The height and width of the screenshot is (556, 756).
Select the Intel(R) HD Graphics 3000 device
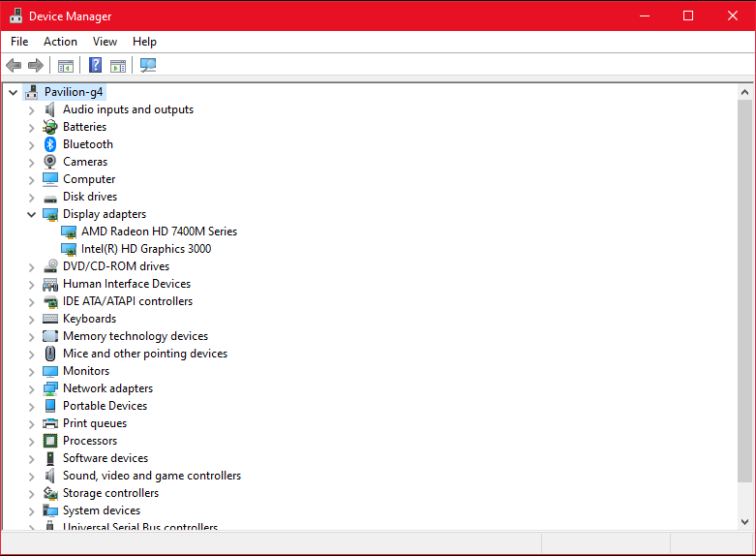pos(146,249)
